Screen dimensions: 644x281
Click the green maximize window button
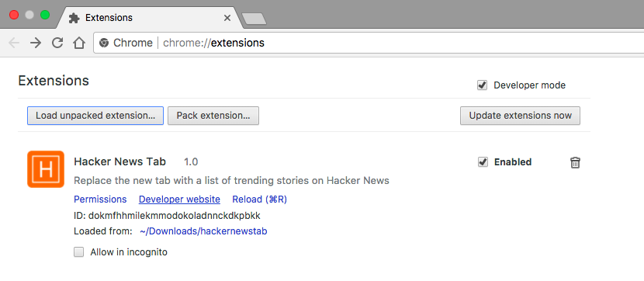point(45,16)
